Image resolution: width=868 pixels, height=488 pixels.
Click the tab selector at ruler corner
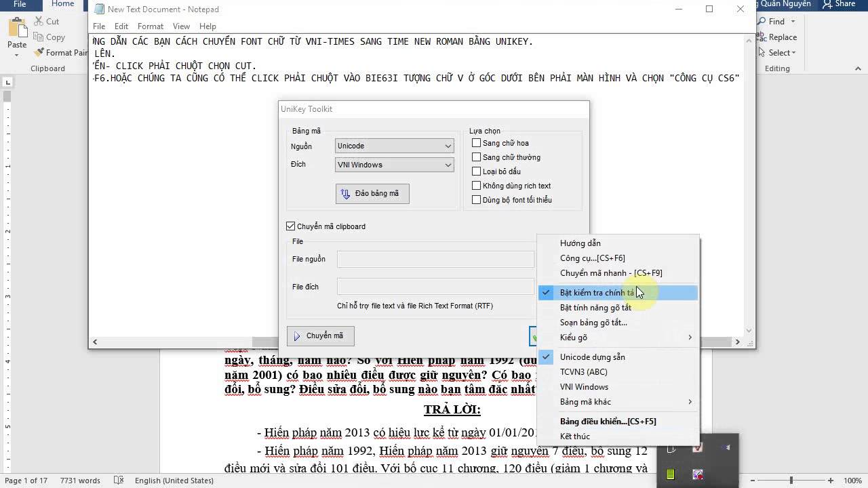pos(7,83)
